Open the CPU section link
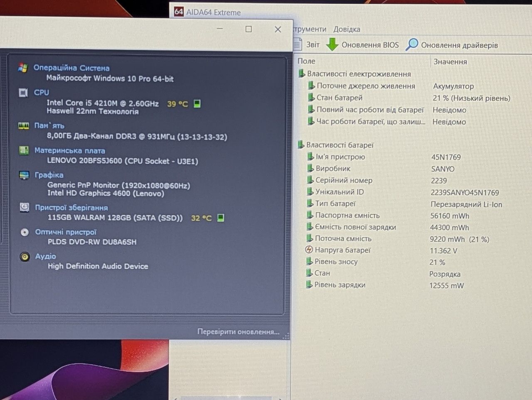 point(42,92)
